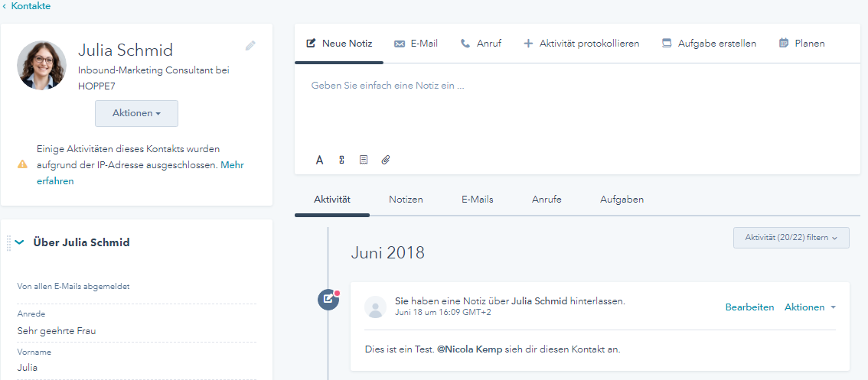Click the phone icon on Anruf tab
Viewport: 868px width, 380px height.
coord(465,44)
